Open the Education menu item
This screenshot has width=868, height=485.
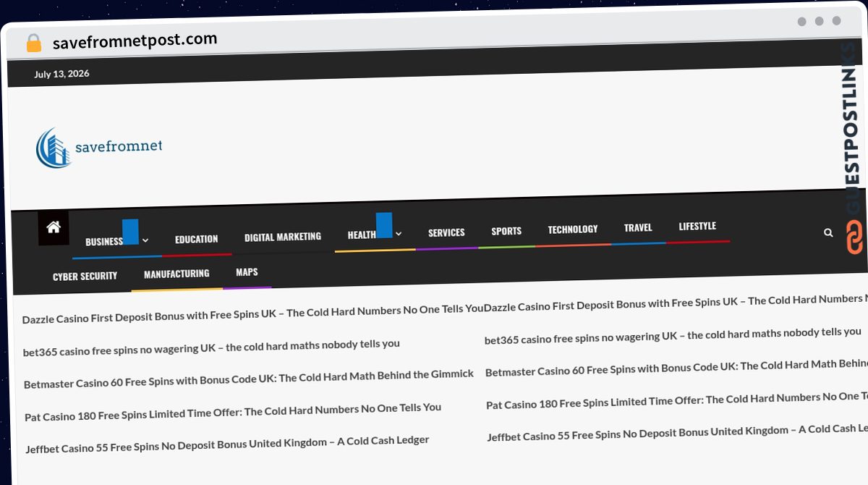pos(196,239)
